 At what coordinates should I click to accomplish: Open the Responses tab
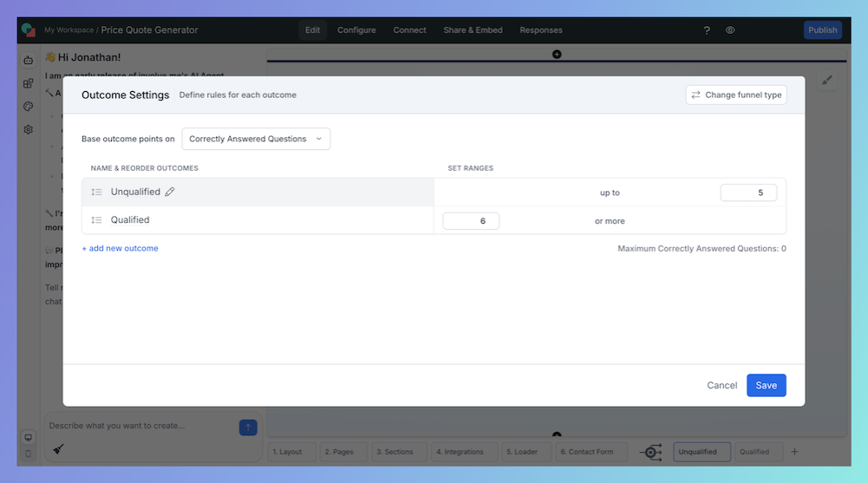tap(541, 30)
